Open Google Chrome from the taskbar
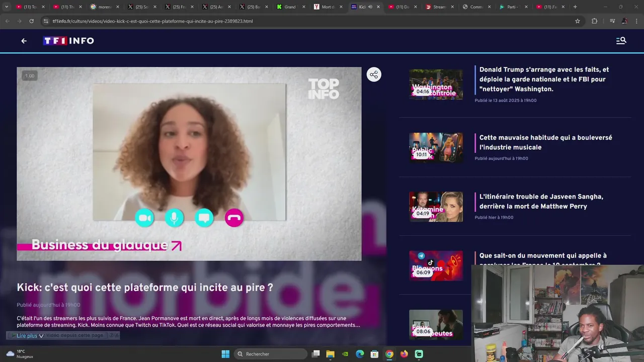The width and height of the screenshot is (644, 362). 389,354
